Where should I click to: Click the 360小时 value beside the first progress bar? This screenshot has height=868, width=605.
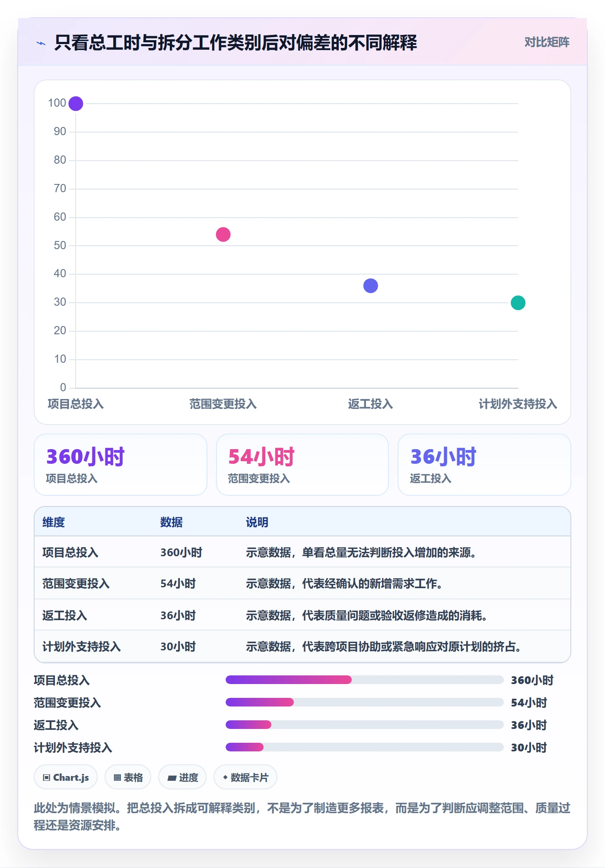click(x=532, y=680)
